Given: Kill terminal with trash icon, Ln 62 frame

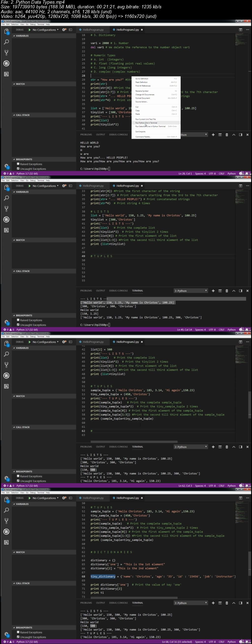Looking at the screenshot, I should pos(227,447).
